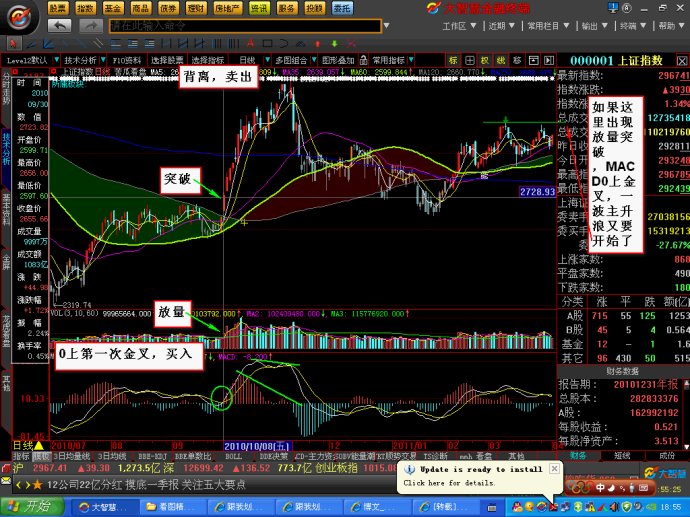Image resolution: width=690 pixels, height=517 pixels.
Task: Toggle the 中 input language indicator
Action: tap(600, 488)
